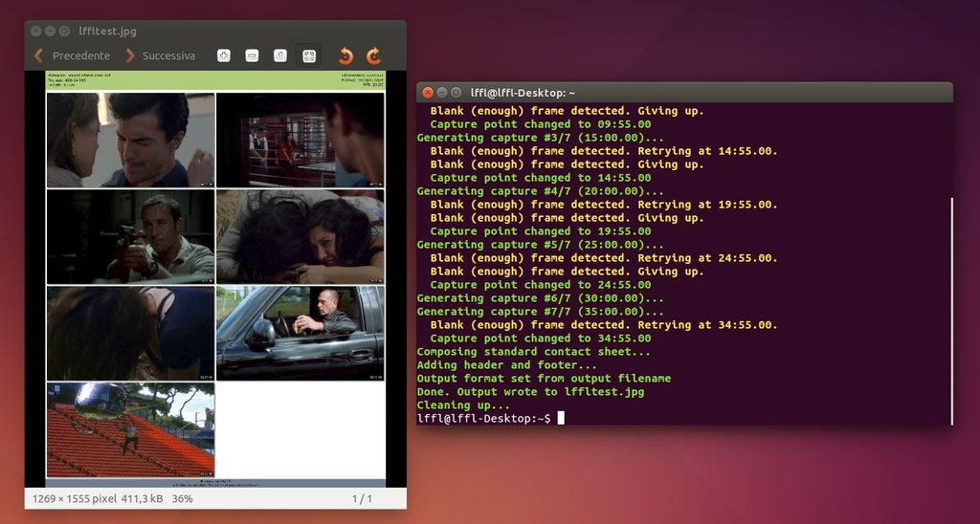
Task: Zoom in on the image
Action: point(224,55)
